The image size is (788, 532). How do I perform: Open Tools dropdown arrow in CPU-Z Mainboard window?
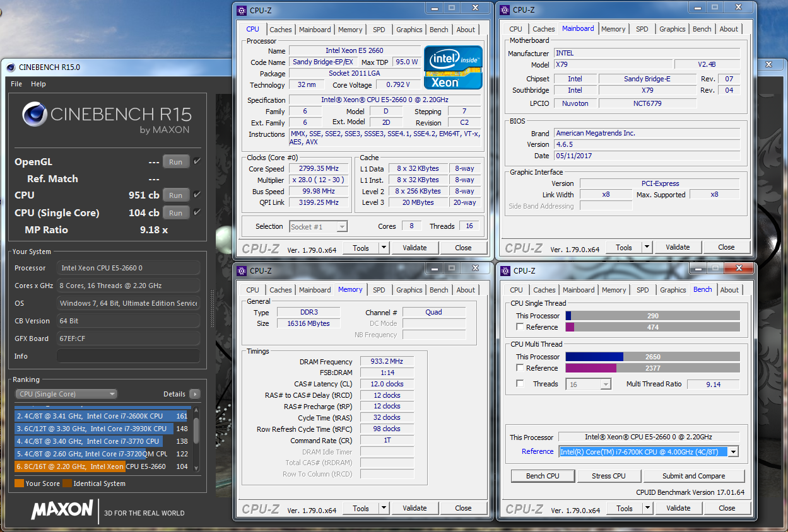pos(647,248)
